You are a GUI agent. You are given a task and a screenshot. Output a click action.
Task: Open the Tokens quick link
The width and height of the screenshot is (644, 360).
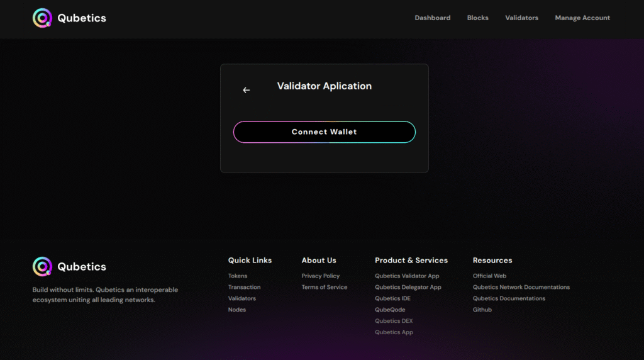click(238, 276)
